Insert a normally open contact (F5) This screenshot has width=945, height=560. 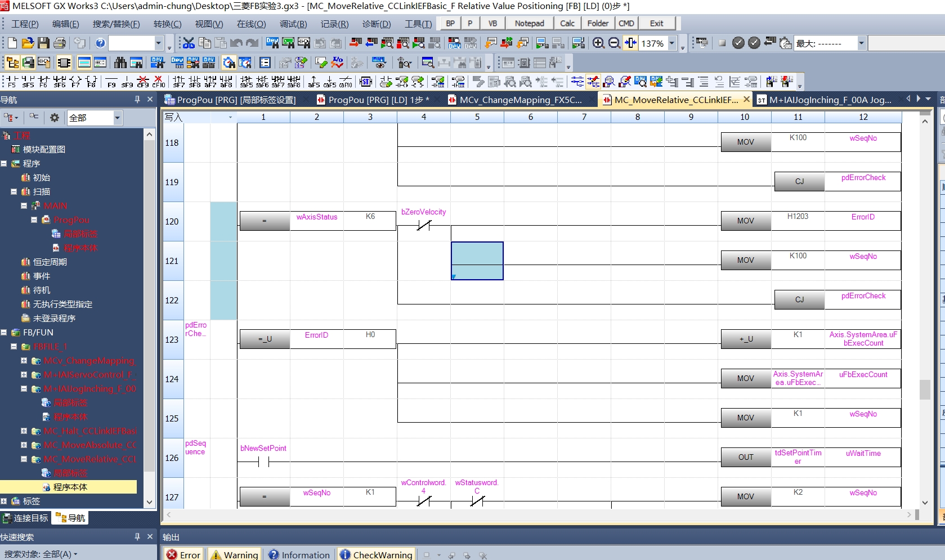pos(11,82)
